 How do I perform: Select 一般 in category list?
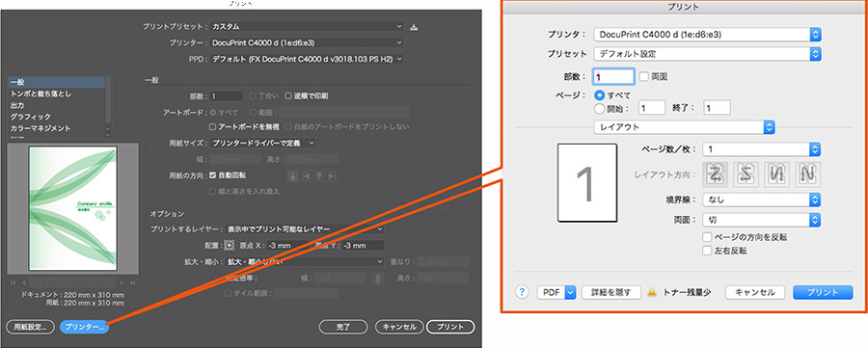coord(56,83)
